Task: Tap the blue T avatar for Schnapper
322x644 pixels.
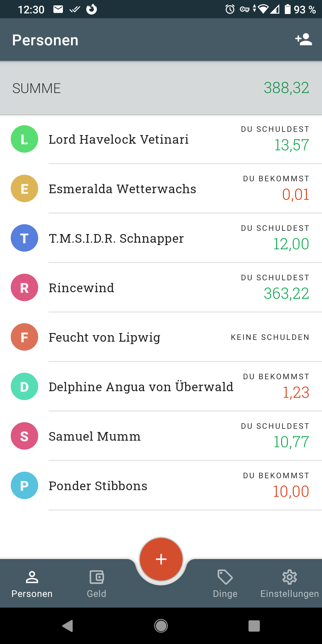Action: (24, 238)
